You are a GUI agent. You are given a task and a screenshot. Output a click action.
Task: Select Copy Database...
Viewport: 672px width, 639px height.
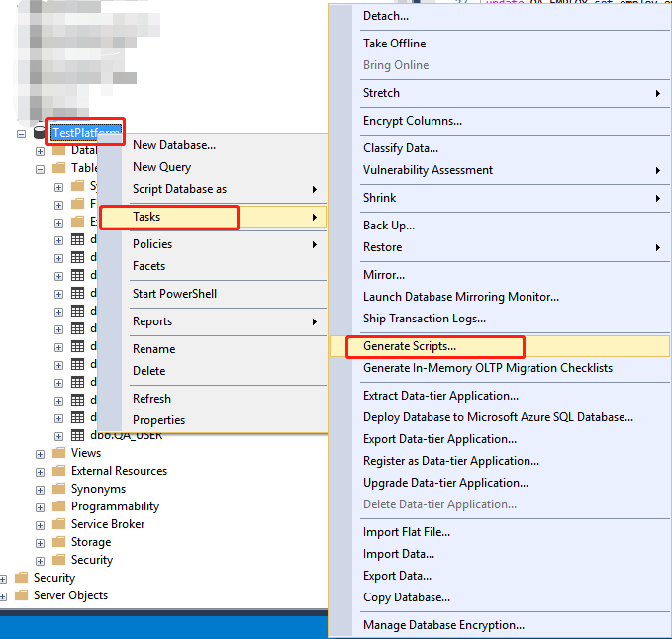pyautogui.click(x=499, y=597)
